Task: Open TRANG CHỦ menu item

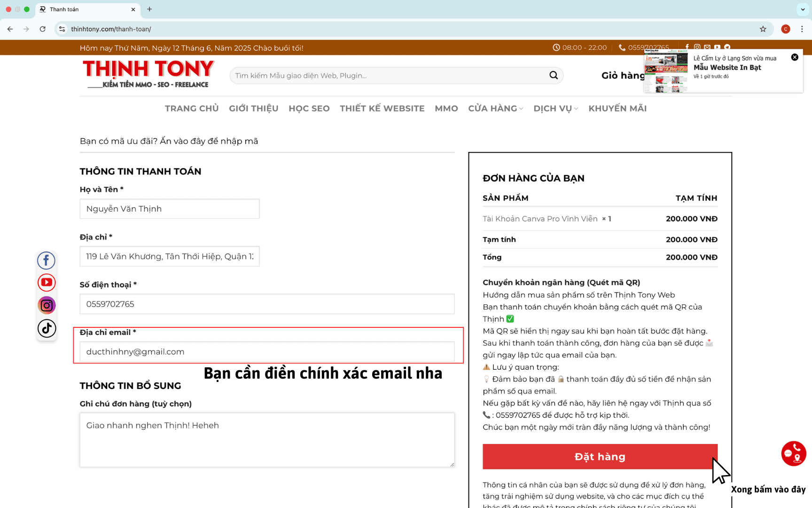Action: point(192,108)
